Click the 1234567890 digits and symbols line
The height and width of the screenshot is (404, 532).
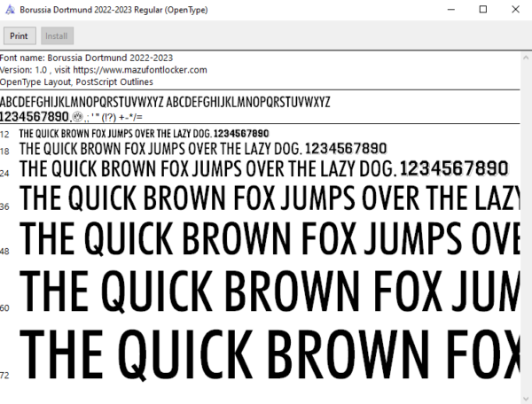[x=71, y=117]
